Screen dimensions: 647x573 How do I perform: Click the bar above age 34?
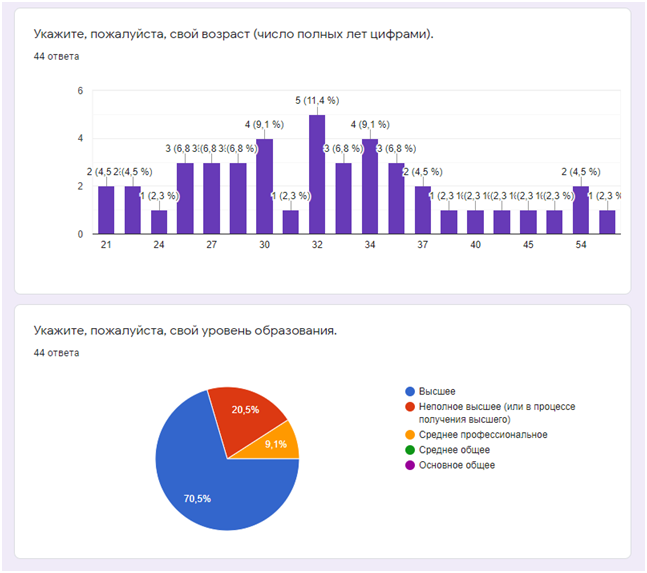click(x=370, y=186)
